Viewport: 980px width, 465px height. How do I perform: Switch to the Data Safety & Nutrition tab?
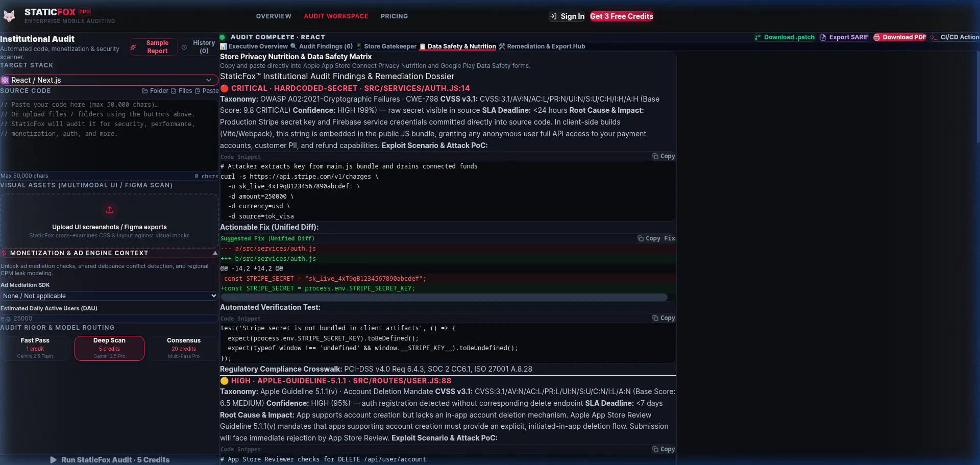pyautogui.click(x=458, y=46)
